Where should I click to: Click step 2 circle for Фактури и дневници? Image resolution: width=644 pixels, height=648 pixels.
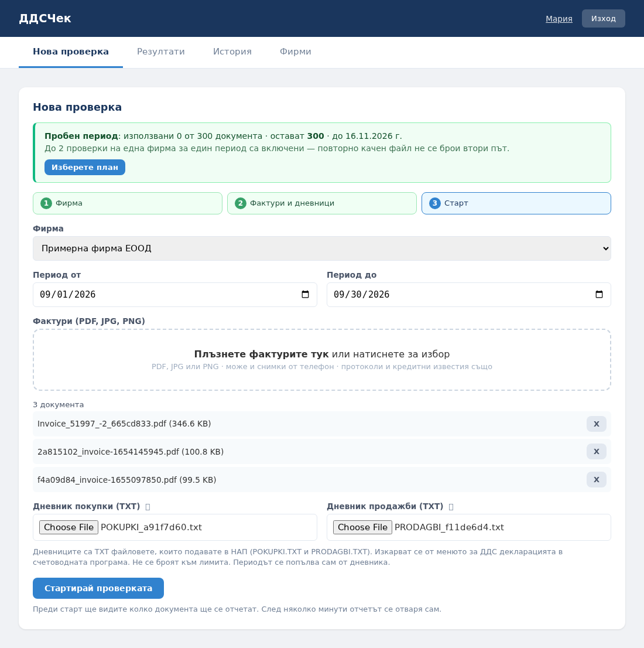(241, 203)
